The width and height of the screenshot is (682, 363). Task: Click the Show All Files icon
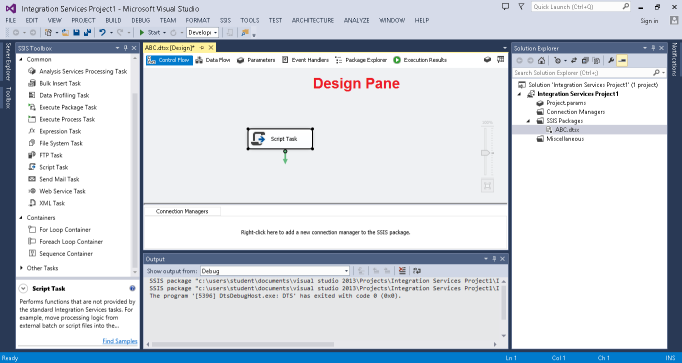(596, 61)
